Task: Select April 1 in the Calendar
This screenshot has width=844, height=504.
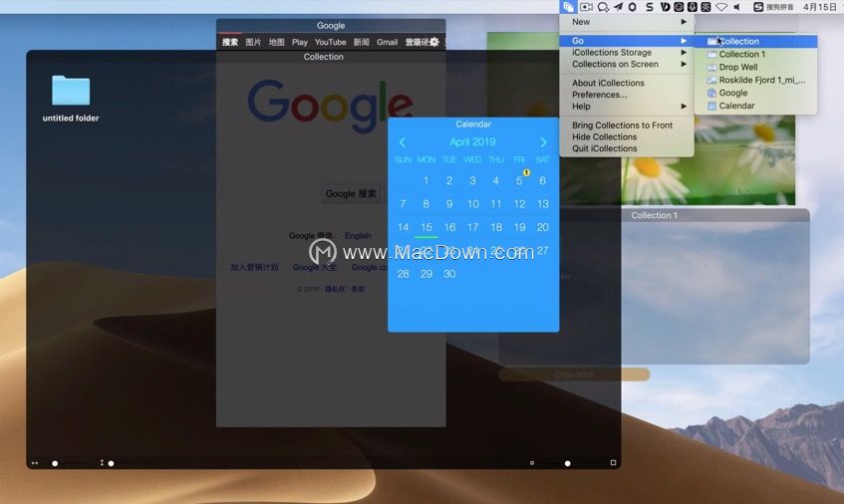Action: [425, 180]
